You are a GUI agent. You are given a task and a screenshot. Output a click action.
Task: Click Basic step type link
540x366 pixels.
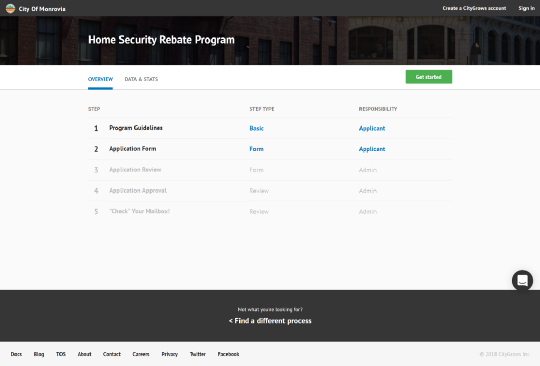[x=257, y=128]
